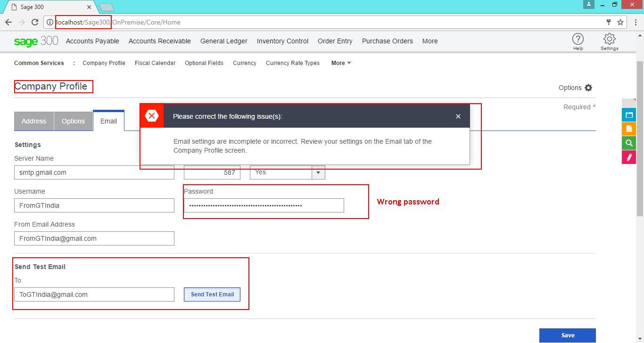The width and height of the screenshot is (644, 343).
Task: Click the From Email Address field
Action: 94,238
